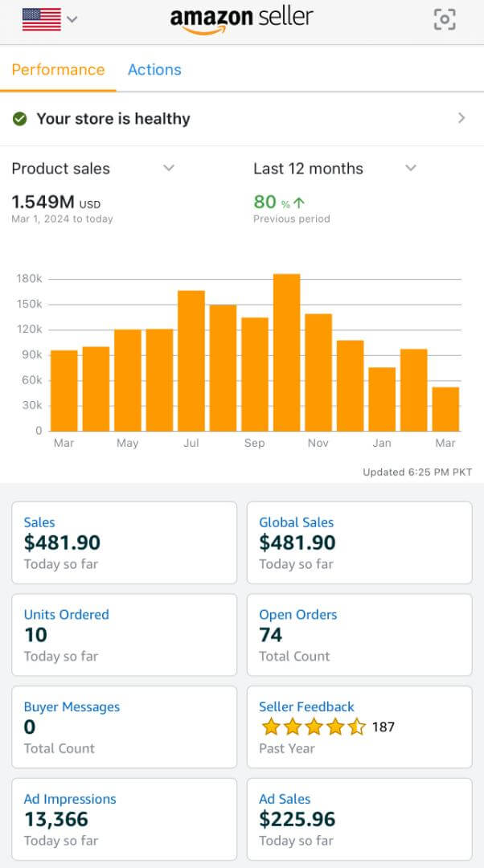Open the Open Orders card

(359, 635)
